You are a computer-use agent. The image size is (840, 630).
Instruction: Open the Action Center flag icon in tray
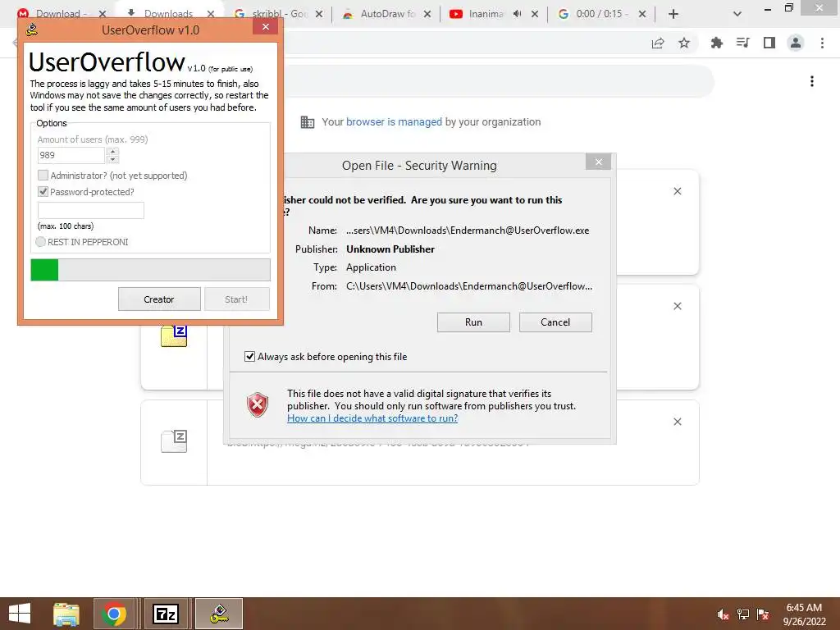(763, 614)
